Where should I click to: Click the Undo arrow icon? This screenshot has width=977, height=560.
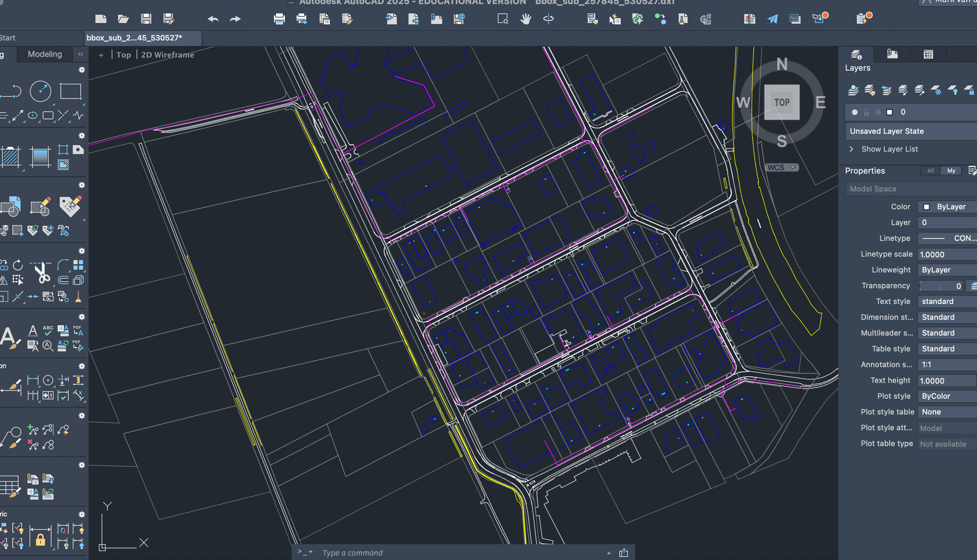point(213,19)
